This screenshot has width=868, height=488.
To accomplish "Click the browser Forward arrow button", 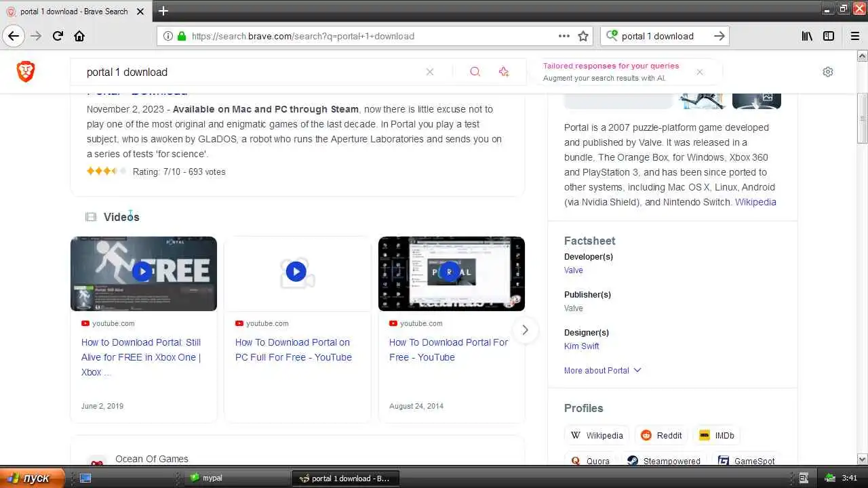I will 36,36.
